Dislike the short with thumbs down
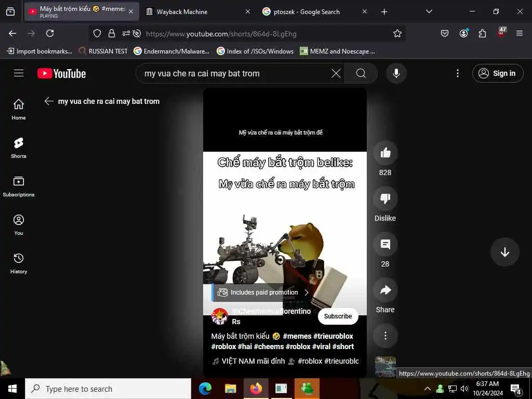Viewport: 532px width, 399px height. click(x=385, y=198)
